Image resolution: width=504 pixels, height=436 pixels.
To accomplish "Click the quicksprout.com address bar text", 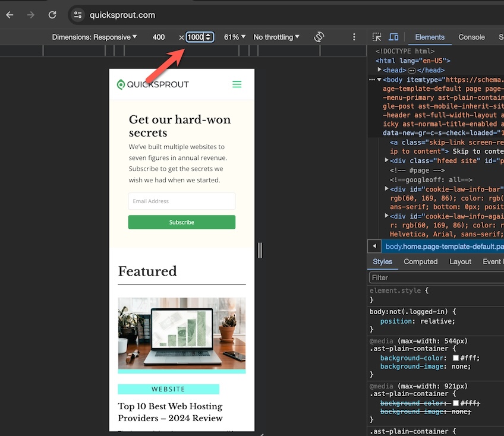I will (122, 15).
